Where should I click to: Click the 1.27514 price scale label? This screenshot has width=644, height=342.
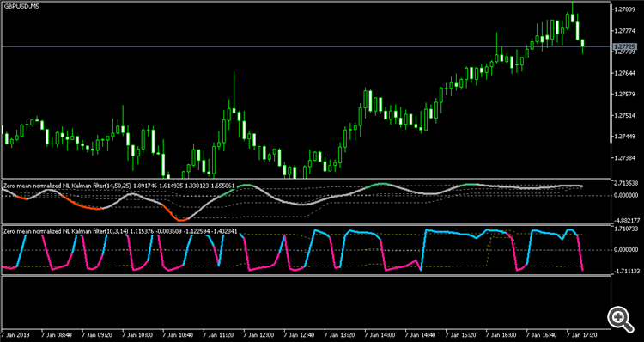click(625, 116)
